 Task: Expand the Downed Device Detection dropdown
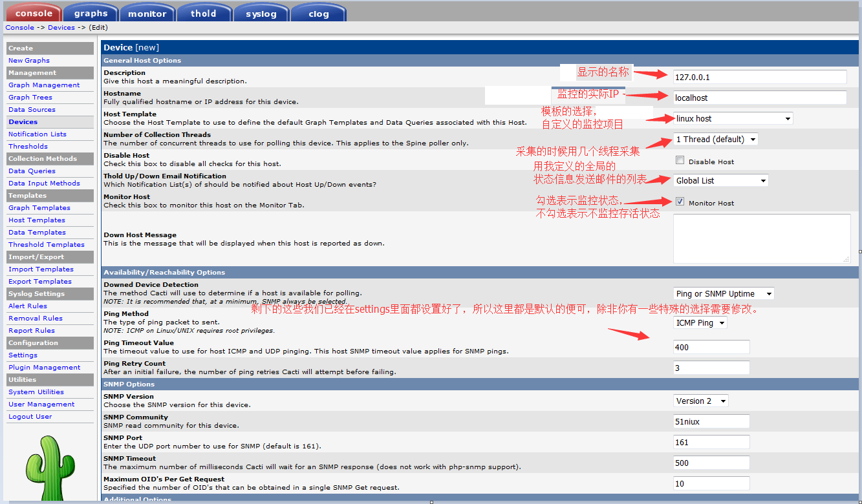(724, 294)
